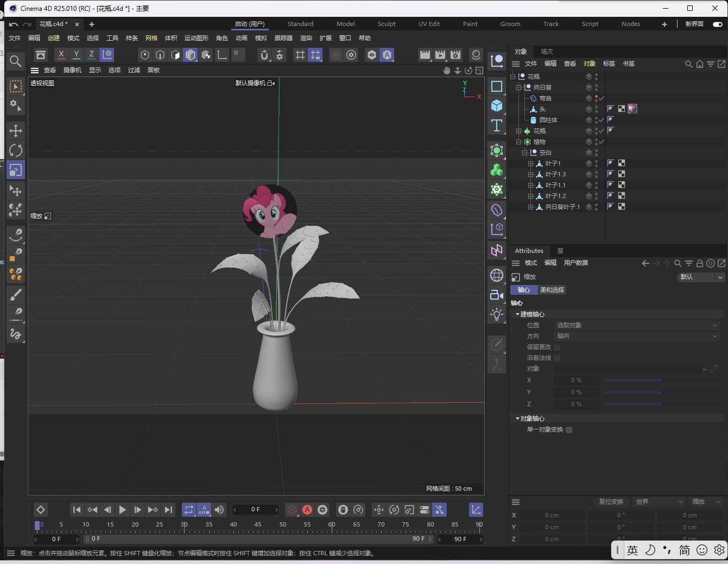Activate the Scale tool
The height and width of the screenshot is (564, 728).
tap(16, 170)
